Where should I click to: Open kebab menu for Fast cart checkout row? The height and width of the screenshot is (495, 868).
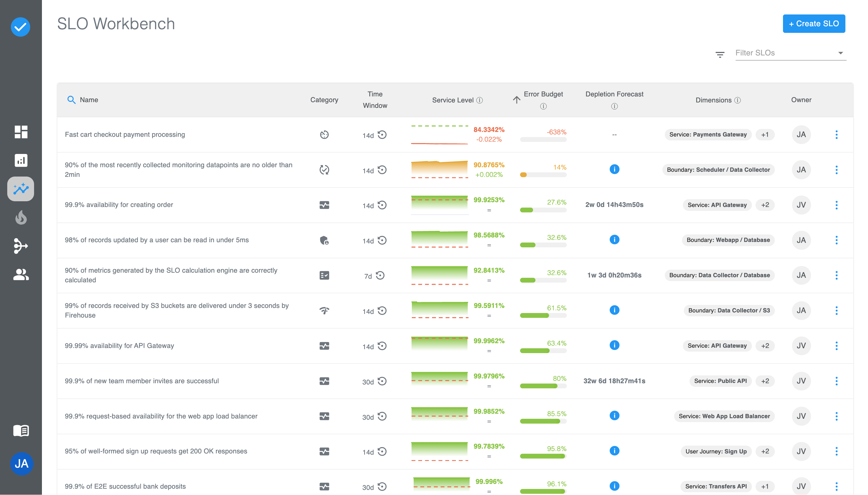click(836, 135)
